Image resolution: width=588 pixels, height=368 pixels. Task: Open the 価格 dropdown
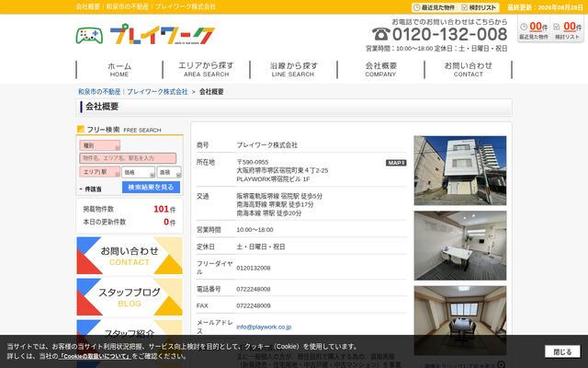tap(138, 172)
